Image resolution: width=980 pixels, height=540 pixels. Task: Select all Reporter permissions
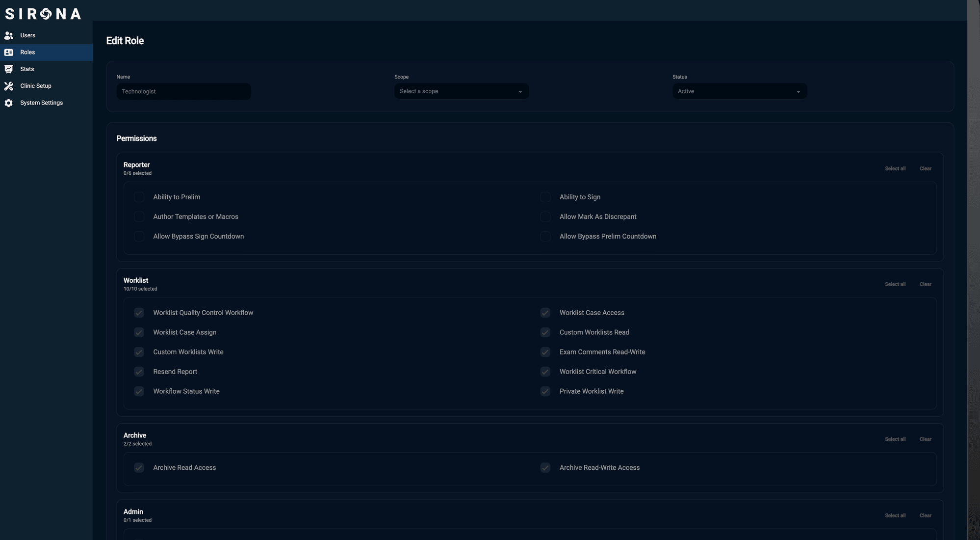point(895,169)
